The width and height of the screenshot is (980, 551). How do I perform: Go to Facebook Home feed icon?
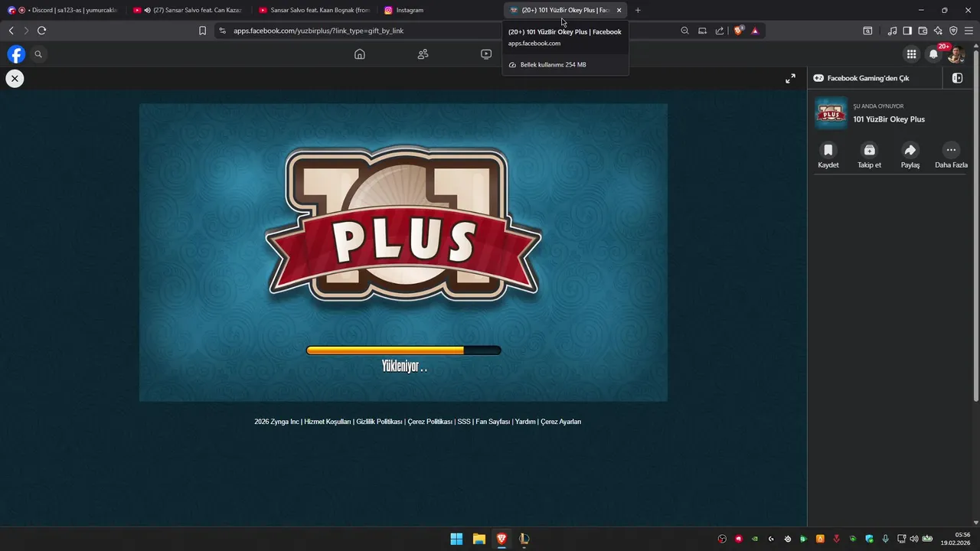360,54
